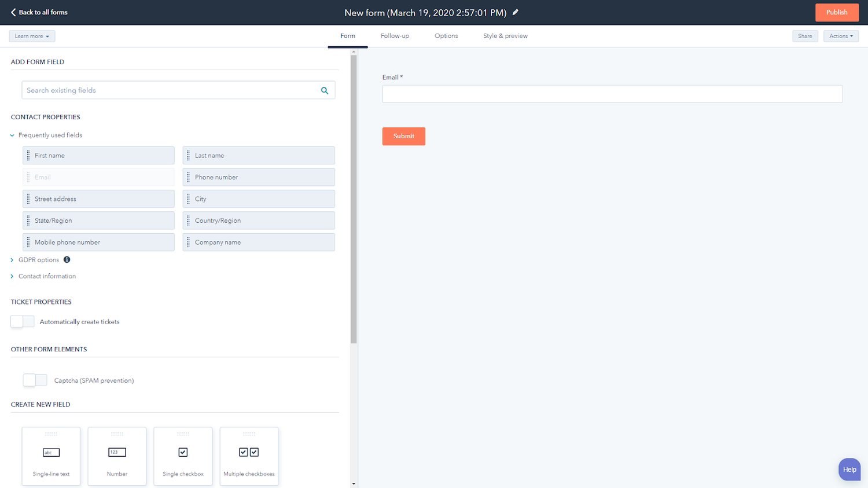868x488 pixels.
Task: Click the search magnifier icon
Action: (325, 90)
